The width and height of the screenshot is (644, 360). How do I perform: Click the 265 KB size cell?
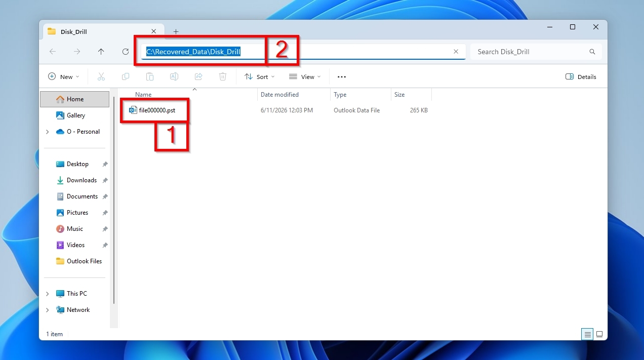pos(419,110)
